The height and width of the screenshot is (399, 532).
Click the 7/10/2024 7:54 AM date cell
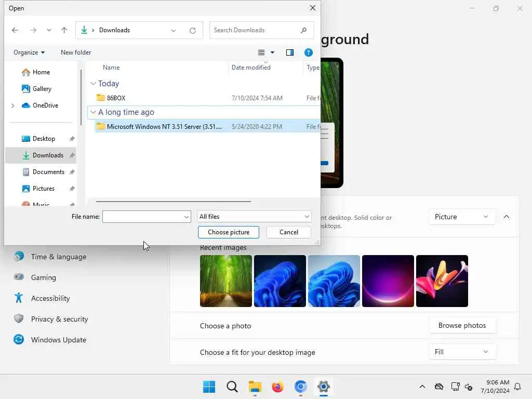257,98
